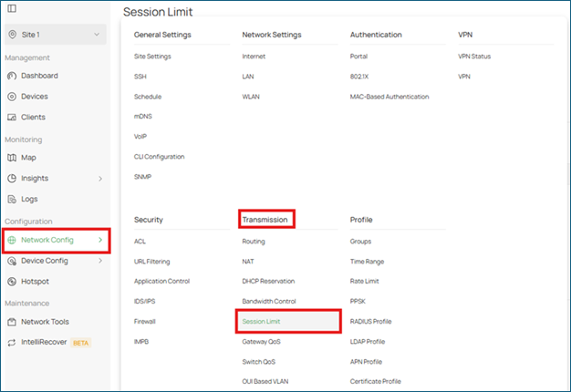Open Bandwidth Control link

click(x=269, y=302)
